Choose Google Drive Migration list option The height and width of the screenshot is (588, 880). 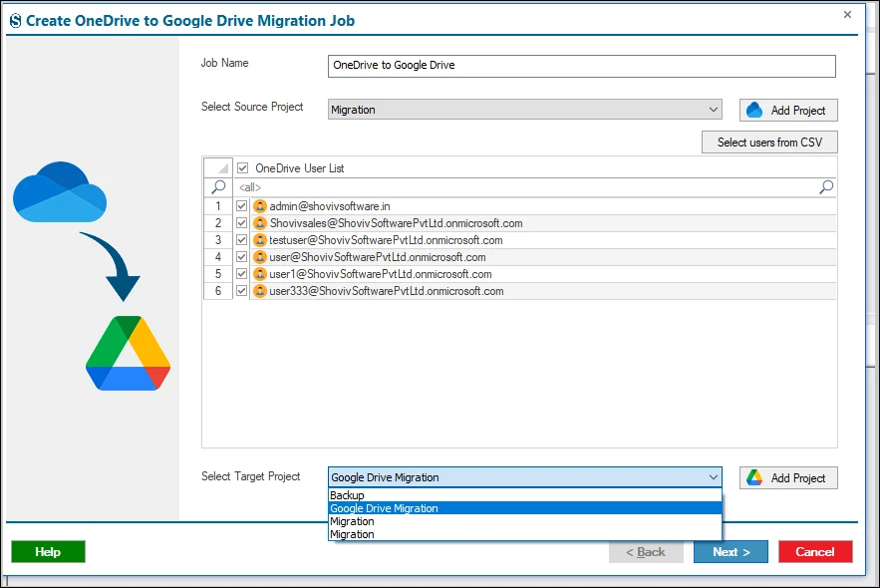coord(525,508)
